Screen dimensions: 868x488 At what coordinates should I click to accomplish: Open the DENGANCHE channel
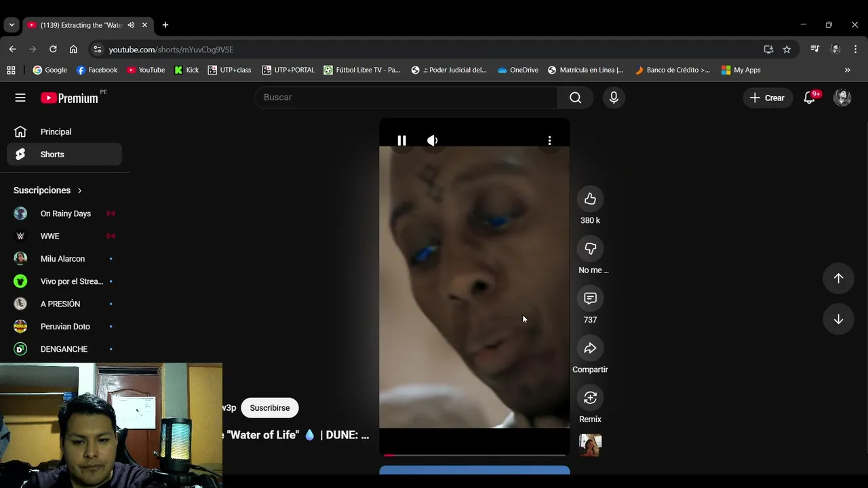tap(64, 349)
